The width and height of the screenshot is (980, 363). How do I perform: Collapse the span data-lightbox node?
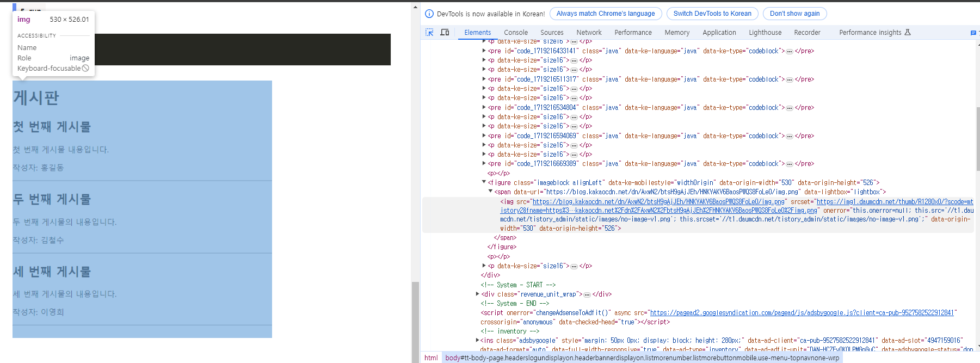(490, 192)
